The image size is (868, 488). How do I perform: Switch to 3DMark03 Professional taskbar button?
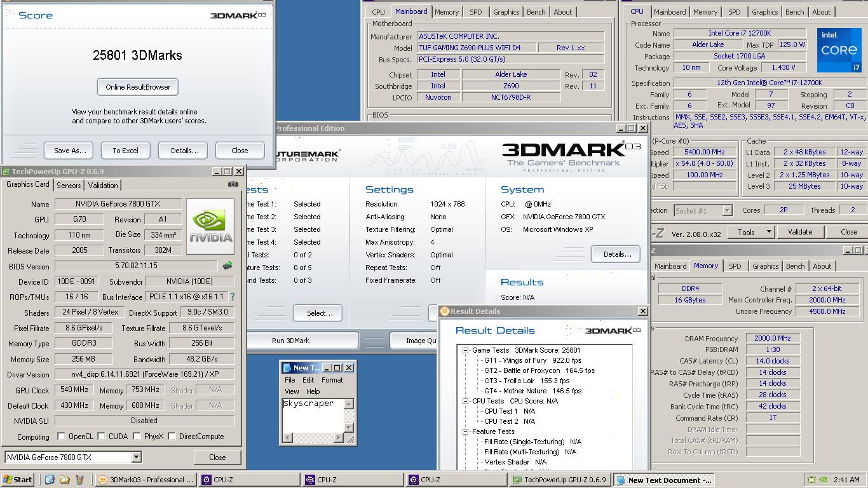pos(146,480)
